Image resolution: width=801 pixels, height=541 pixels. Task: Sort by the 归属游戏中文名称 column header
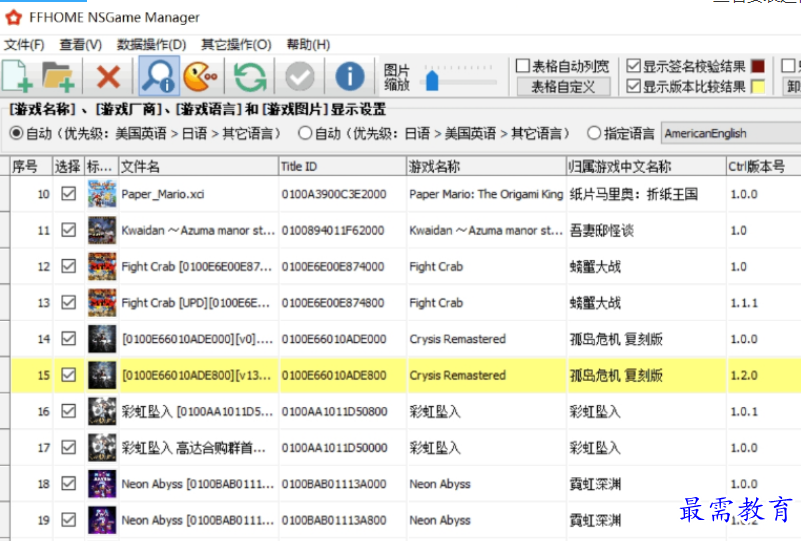pyautogui.click(x=646, y=166)
